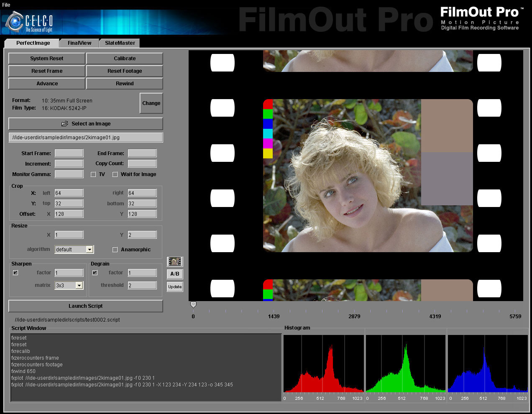Switch to the FinalView tab
The image size is (532, 414).
click(79, 43)
